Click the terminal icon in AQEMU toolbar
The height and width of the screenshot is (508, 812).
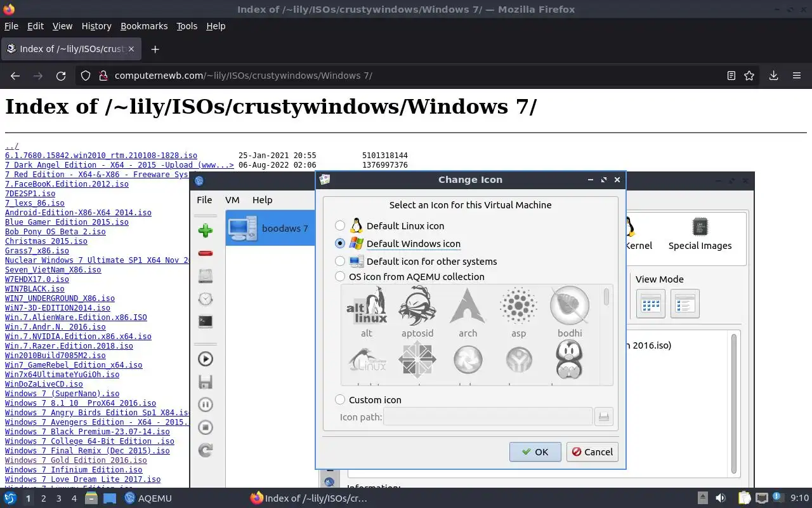coord(205,321)
